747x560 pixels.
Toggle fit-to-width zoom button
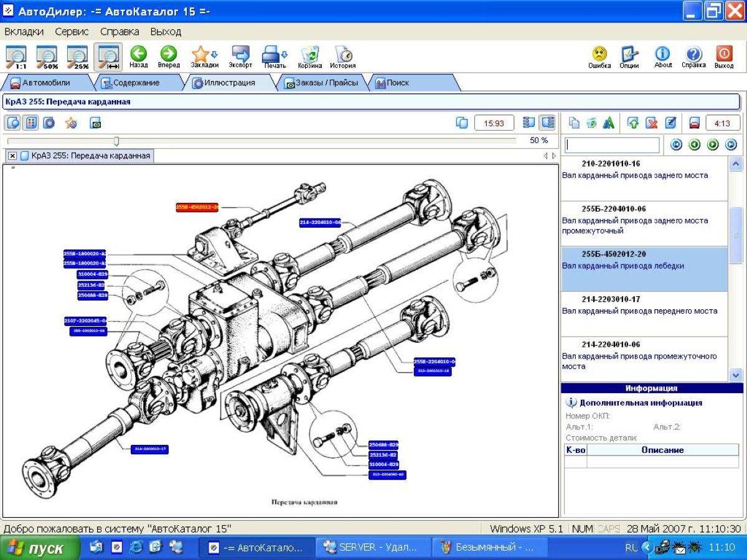point(108,57)
